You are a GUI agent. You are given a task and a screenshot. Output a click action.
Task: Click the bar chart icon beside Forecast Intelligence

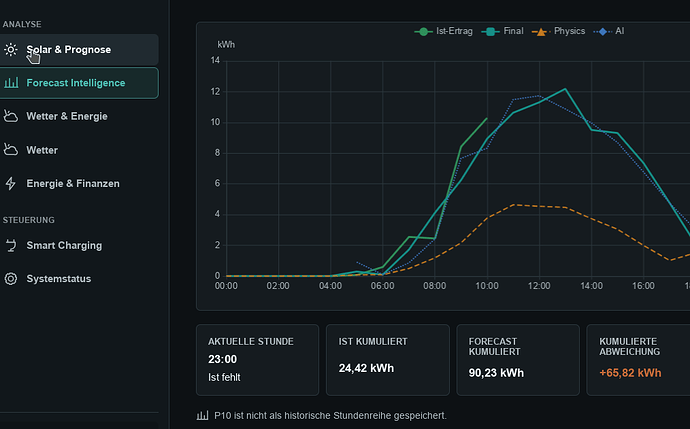click(11, 83)
